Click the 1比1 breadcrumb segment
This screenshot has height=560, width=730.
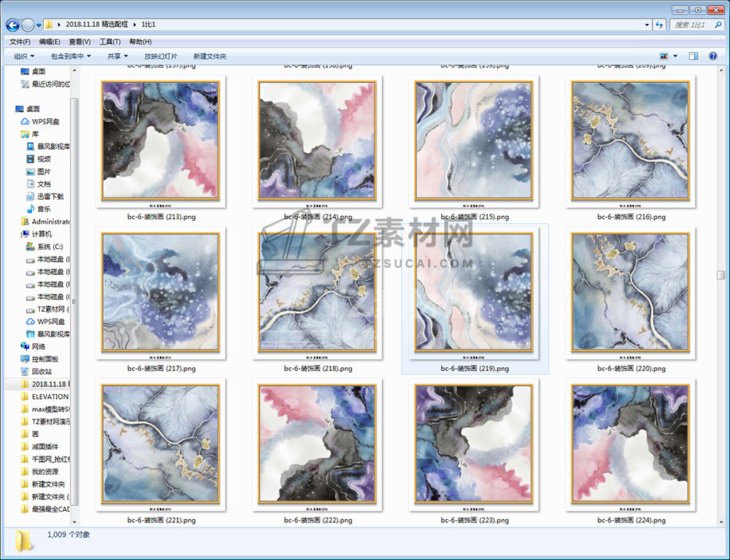click(x=148, y=25)
